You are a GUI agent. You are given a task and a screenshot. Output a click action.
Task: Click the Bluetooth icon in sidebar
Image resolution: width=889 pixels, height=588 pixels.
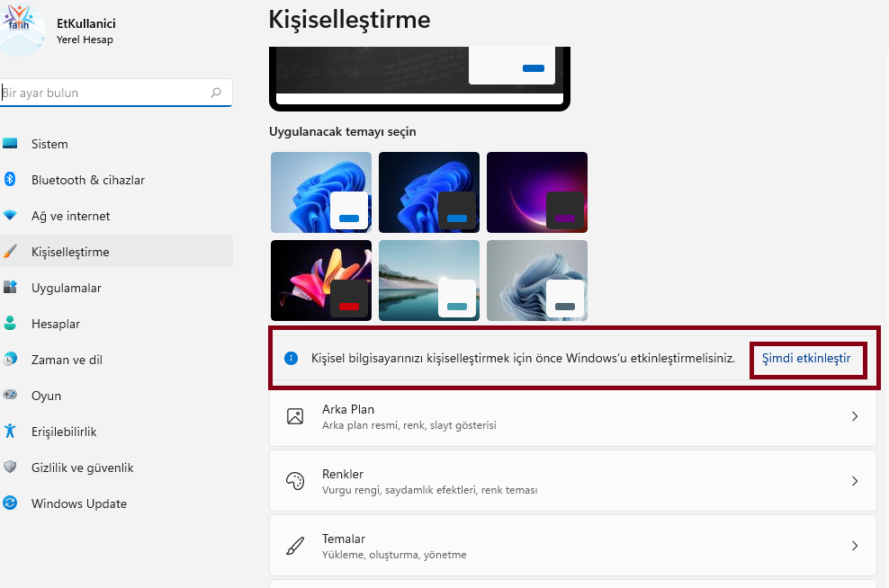point(10,180)
